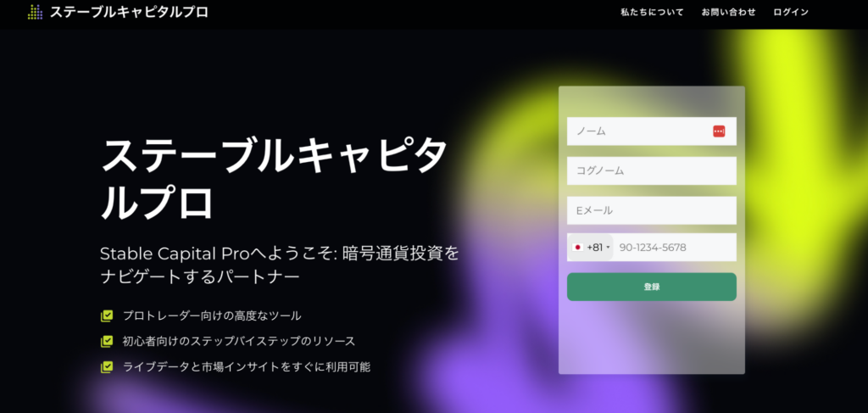Open the ログイン menu link
This screenshot has width=868, height=413.
(791, 12)
